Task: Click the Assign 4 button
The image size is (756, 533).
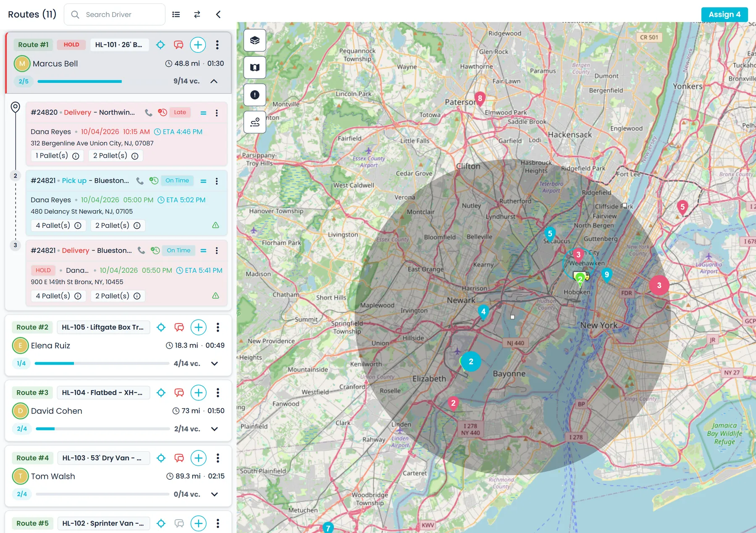Action: (x=724, y=15)
